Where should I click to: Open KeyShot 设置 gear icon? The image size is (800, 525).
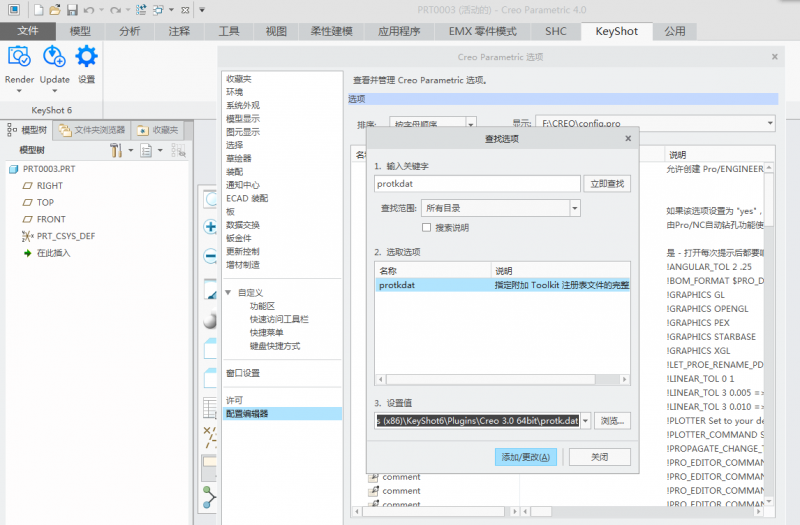[x=86, y=56]
